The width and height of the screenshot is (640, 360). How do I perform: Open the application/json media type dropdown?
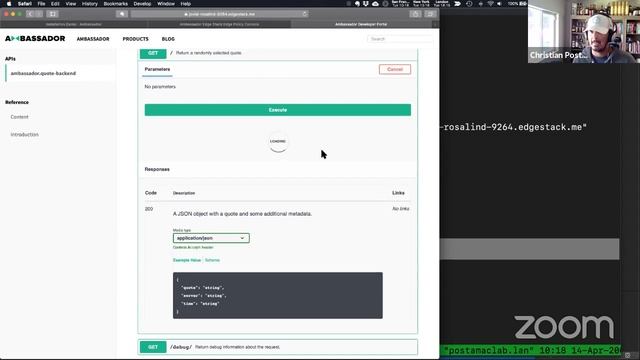coord(211,238)
